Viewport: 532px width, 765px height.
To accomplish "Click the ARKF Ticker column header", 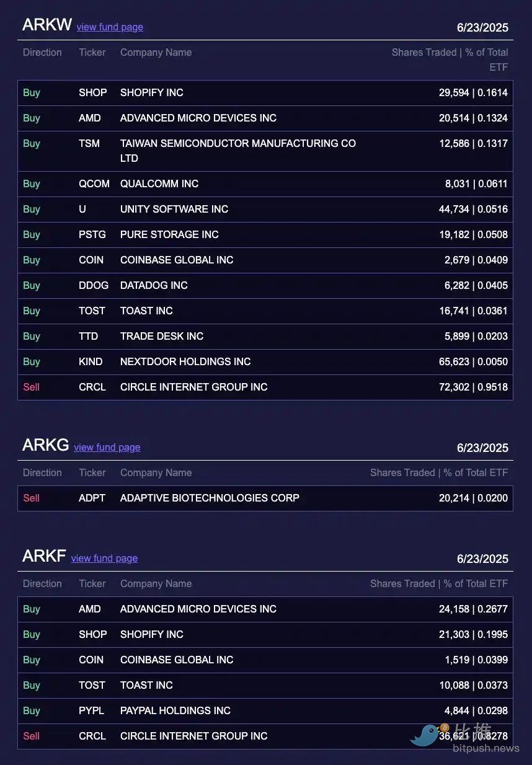I will (x=92, y=583).
